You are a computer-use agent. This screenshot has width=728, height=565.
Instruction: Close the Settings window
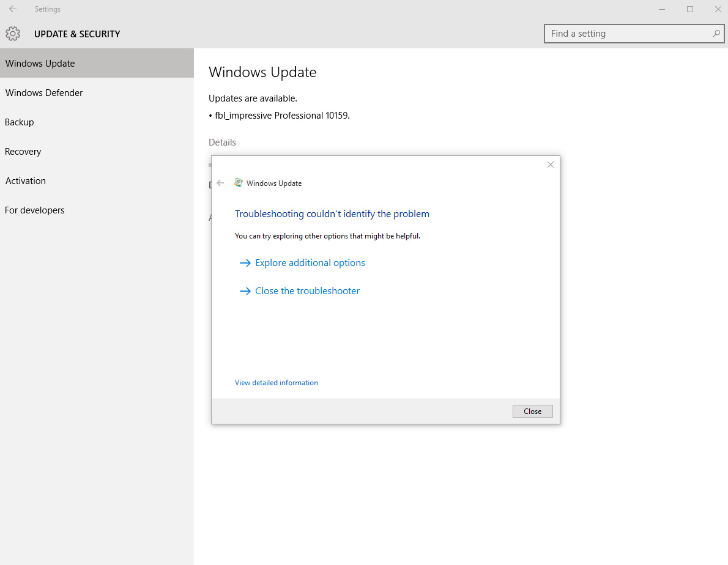click(x=718, y=9)
